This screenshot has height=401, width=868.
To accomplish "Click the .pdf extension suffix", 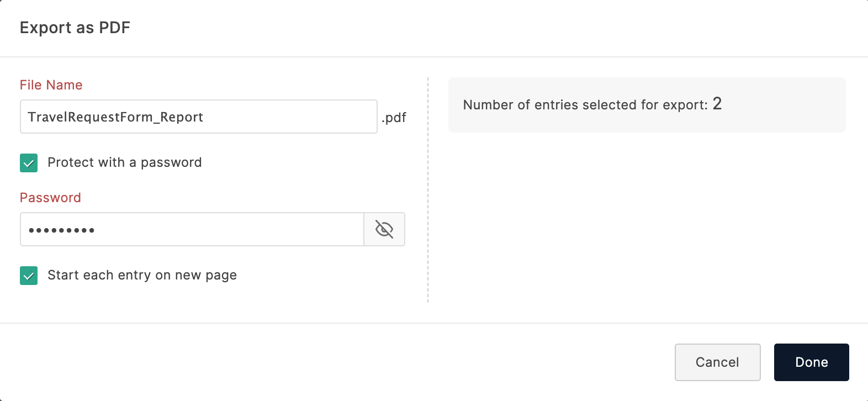I will point(394,118).
